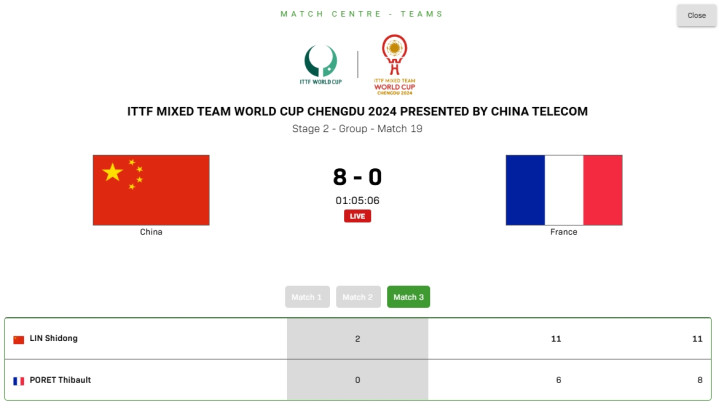719x408 pixels.
Task: Click the 01:05:06 match timer
Action: click(x=357, y=200)
